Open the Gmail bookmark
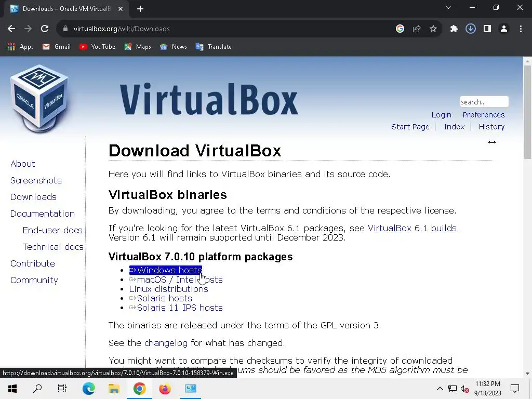The height and width of the screenshot is (399, 532). pos(56,47)
